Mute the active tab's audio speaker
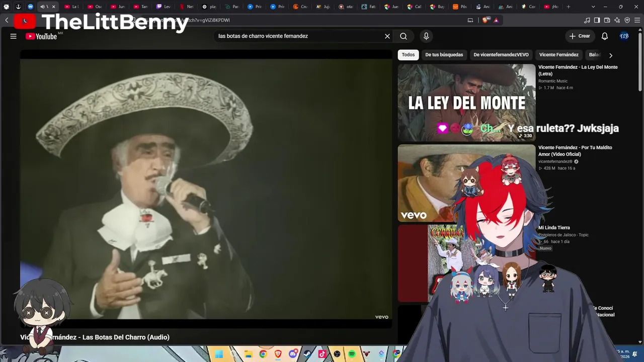This screenshot has width=644, height=362. [42, 7]
